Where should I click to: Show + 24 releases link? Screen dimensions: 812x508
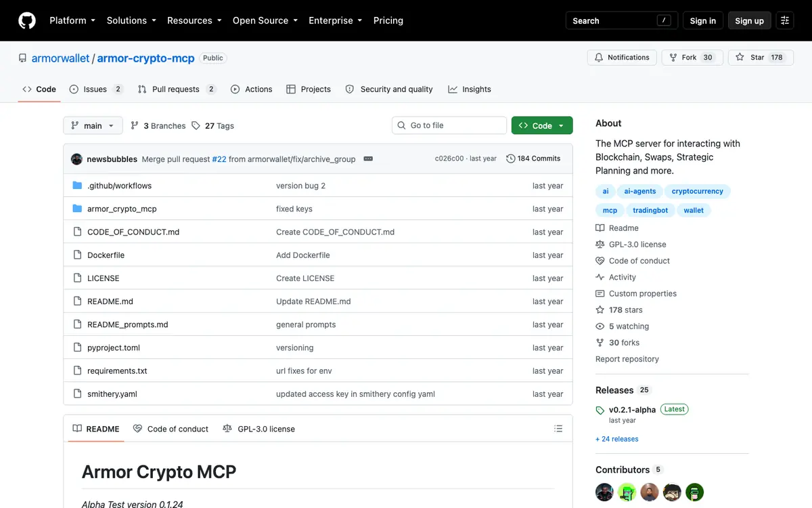[x=617, y=439]
